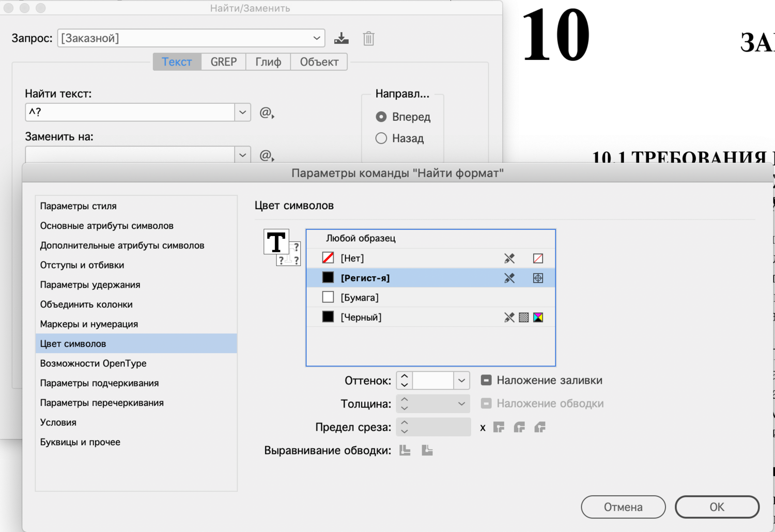Click the non-editable icon on the [Регист-я] row
This screenshot has width=775, height=532.
pos(509,278)
